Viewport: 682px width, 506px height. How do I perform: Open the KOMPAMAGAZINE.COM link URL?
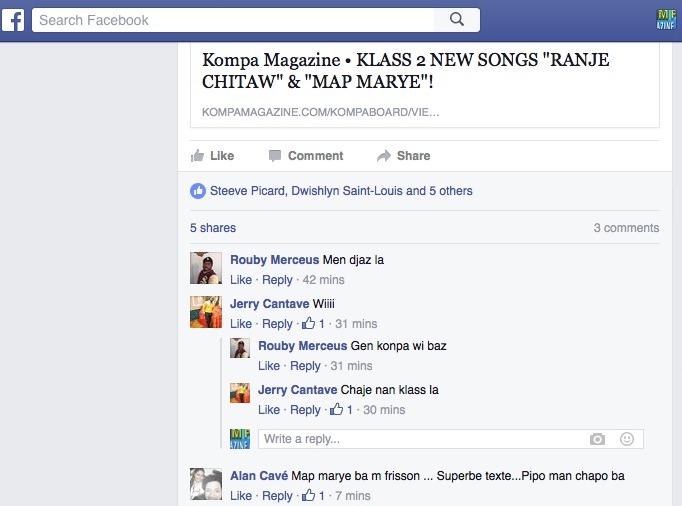321,112
